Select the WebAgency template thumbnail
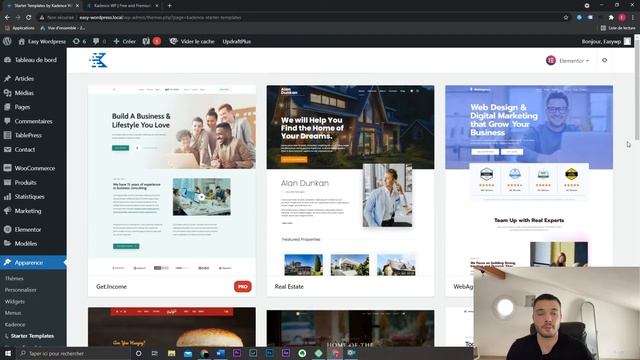 [529, 176]
